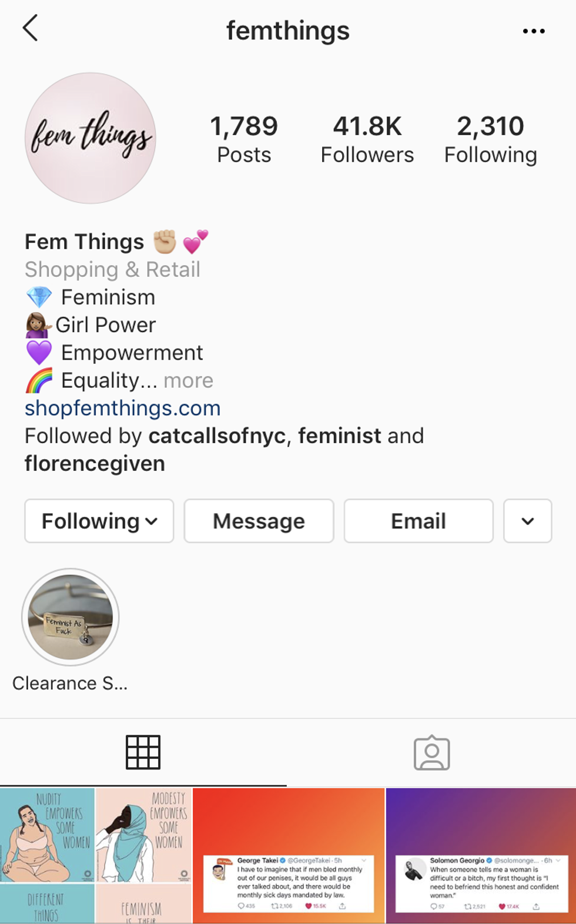Open the George Takei tweet post

pos(289,856)
